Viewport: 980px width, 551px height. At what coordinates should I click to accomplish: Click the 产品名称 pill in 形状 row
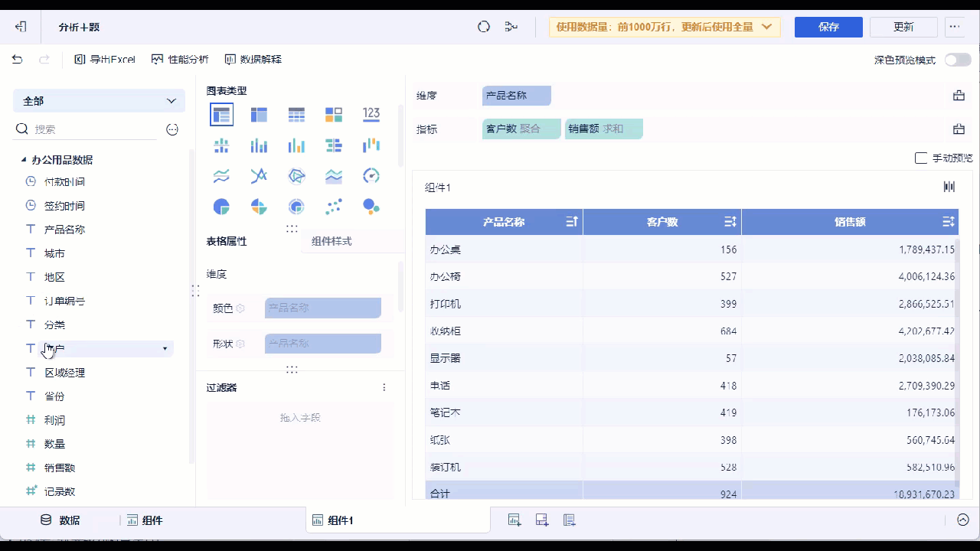pos(323,344)
